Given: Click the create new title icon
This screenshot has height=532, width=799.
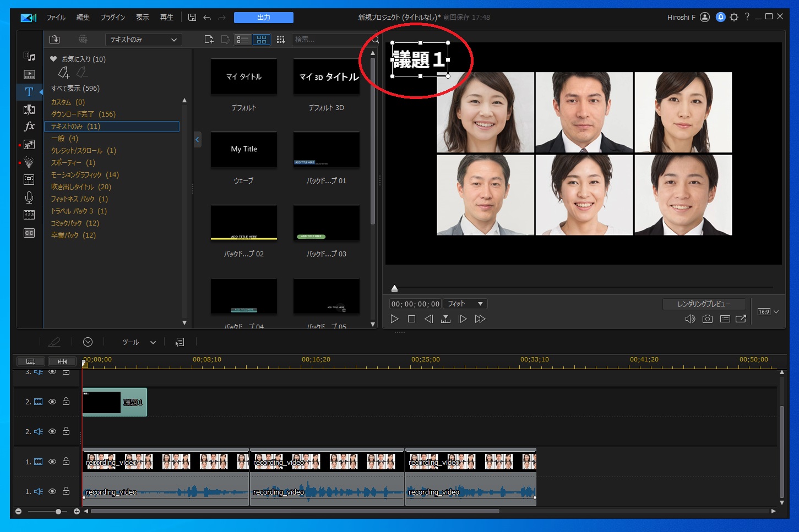Looking at the screenshot, I should pyautogui.click(x=209, y=40).
